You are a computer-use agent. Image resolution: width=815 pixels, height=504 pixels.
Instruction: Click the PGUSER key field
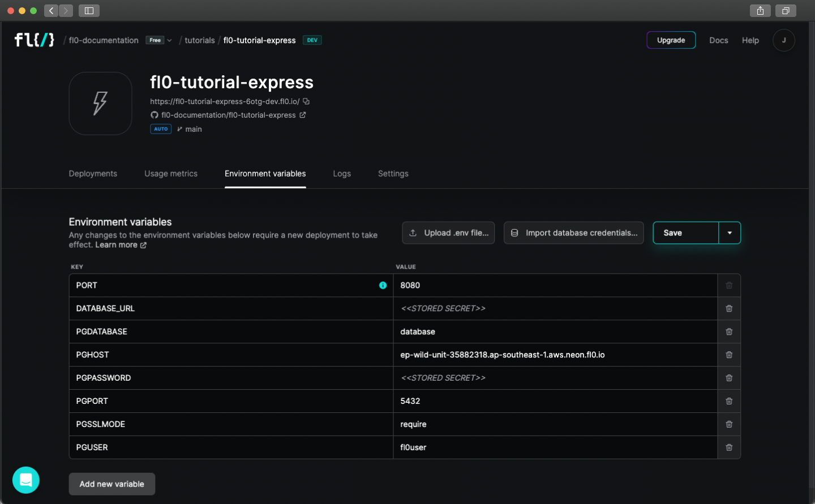(231, 447)
